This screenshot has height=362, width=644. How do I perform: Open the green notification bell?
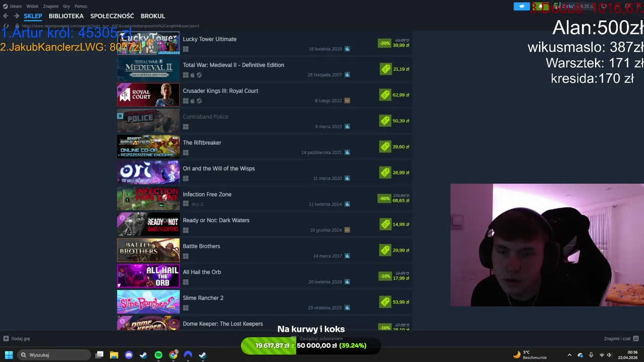[x=540, y=6]
